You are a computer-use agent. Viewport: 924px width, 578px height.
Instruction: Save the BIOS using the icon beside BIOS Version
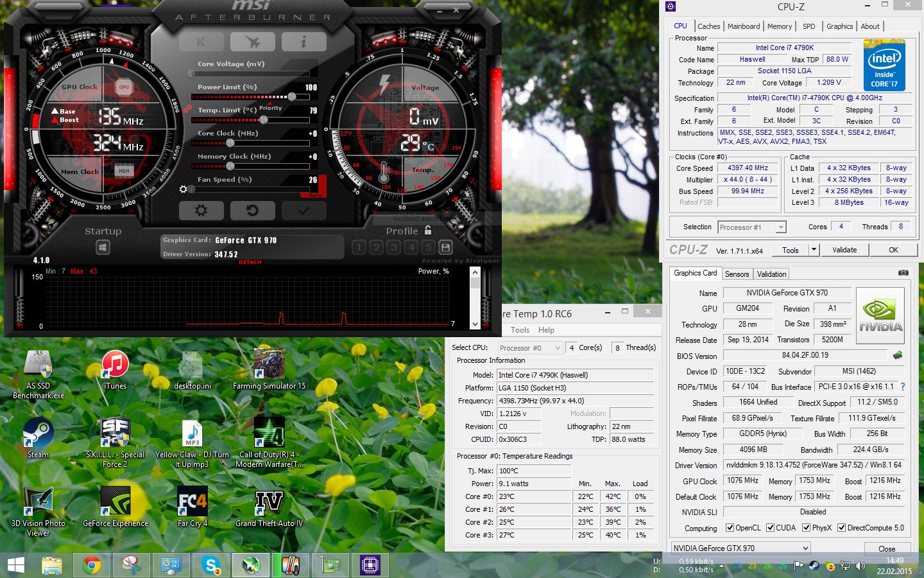[898, 355]
